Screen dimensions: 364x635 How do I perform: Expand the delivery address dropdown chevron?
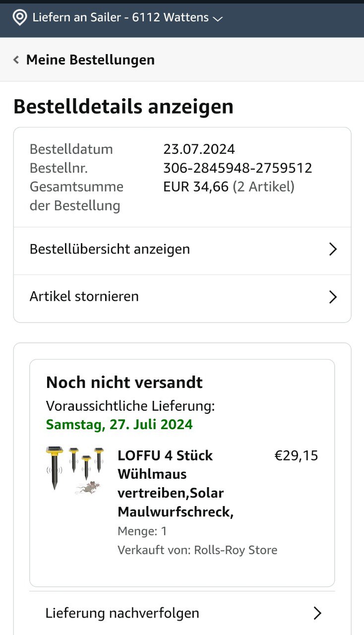pos(218,19)
